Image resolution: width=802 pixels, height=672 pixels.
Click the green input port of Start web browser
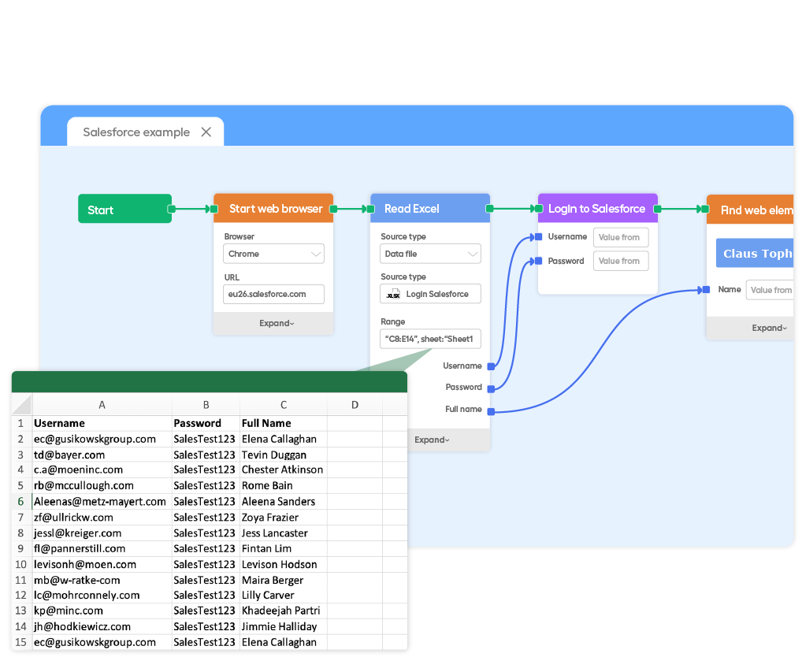coord(214,209)
